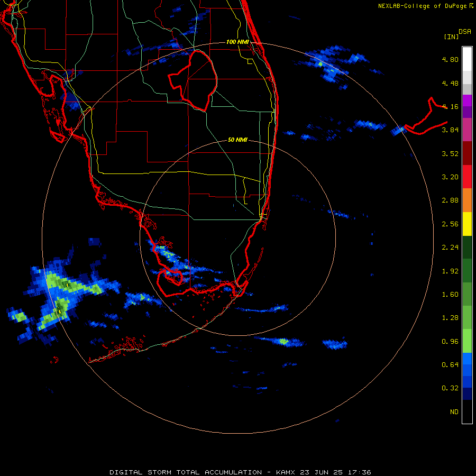Image resolution: width=476 pixels, height=476 pixels.
Task: Select the 2.88 legend value
Action: coord(450,200)
